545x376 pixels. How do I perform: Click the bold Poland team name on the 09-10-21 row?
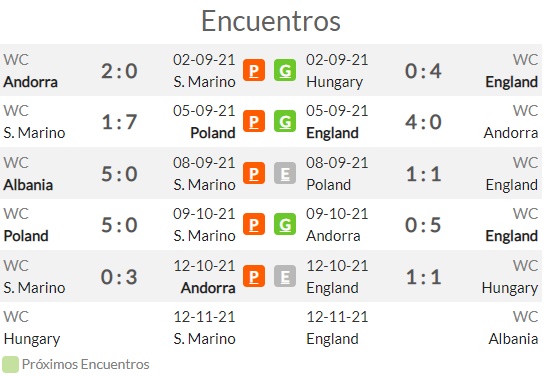(26, 236)
